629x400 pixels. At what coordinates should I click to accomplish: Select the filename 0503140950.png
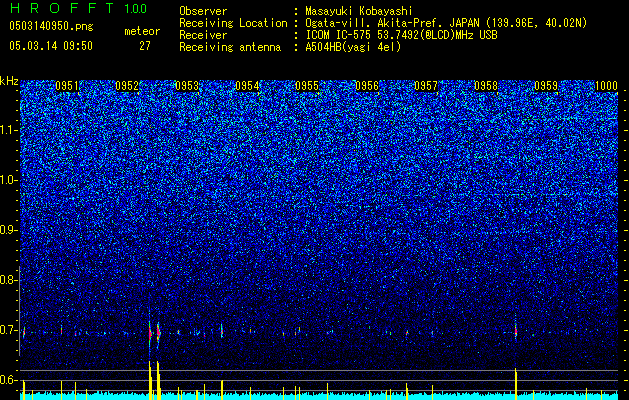tap(51, 26)
